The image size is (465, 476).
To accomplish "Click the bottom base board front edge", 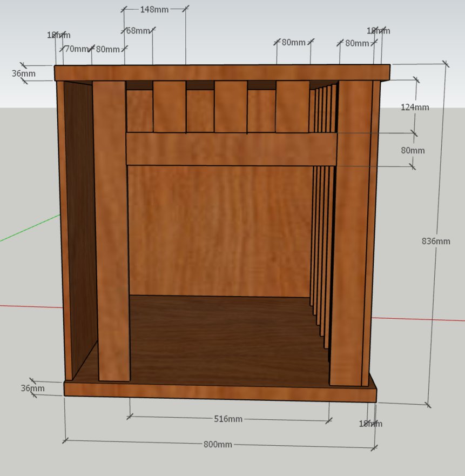I will (216, 392).
